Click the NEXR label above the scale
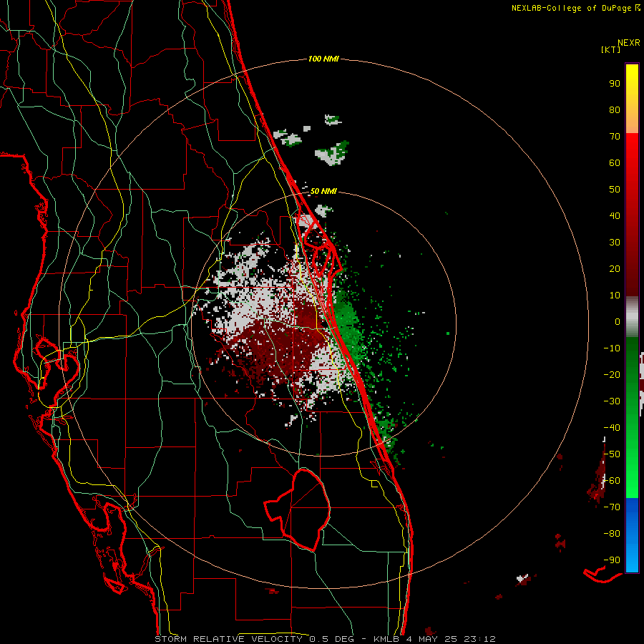 tap(629, 43)
